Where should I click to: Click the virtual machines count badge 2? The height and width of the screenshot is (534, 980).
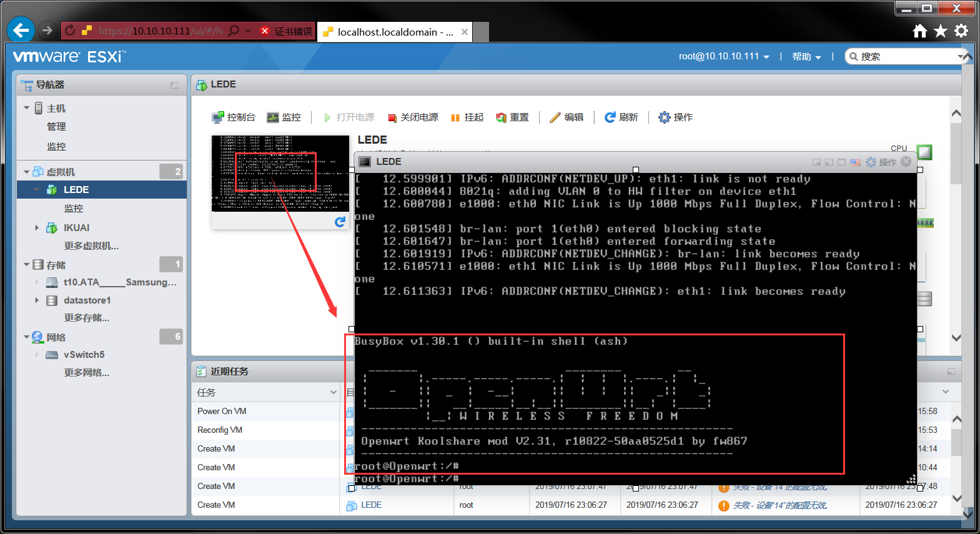pos(171,171)
